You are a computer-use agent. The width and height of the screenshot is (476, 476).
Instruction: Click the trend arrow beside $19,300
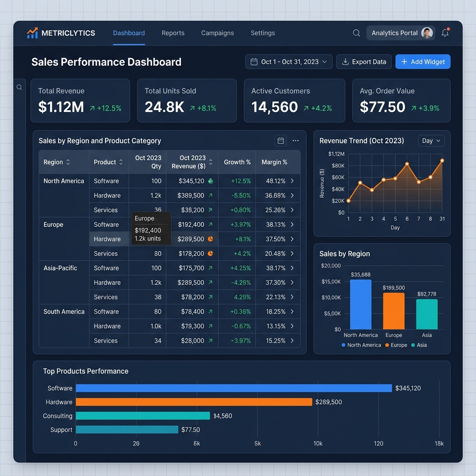(x=211, y=326)
